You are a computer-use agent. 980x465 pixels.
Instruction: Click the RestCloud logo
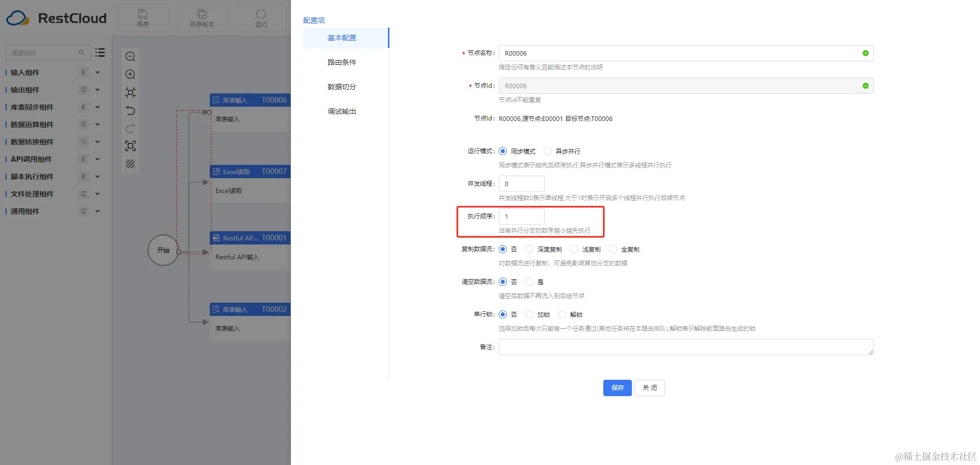click(56, 18)
